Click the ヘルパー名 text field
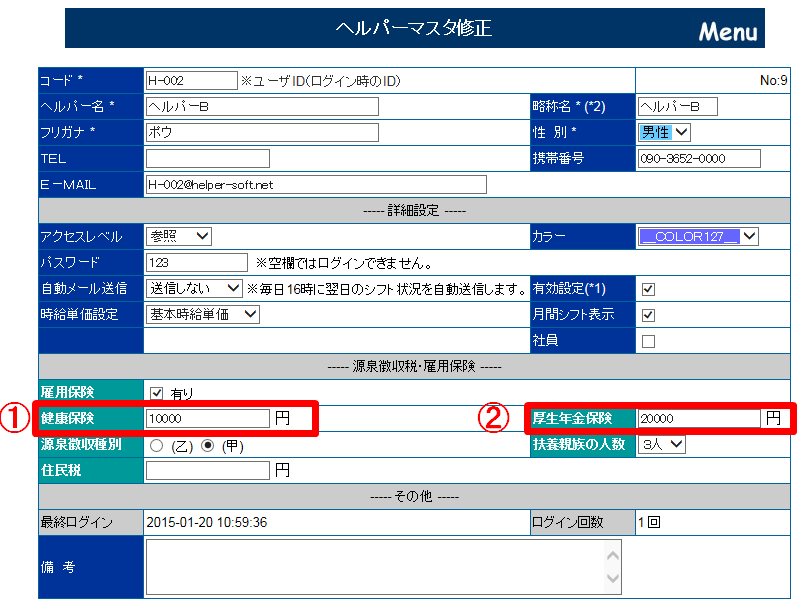The width and height of the screenshot is (808, 606). click(x=262, y=106)
